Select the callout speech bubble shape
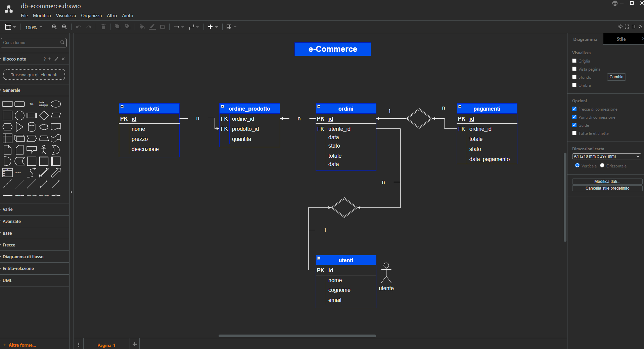644x349 pixels. [x=32, y=150]
